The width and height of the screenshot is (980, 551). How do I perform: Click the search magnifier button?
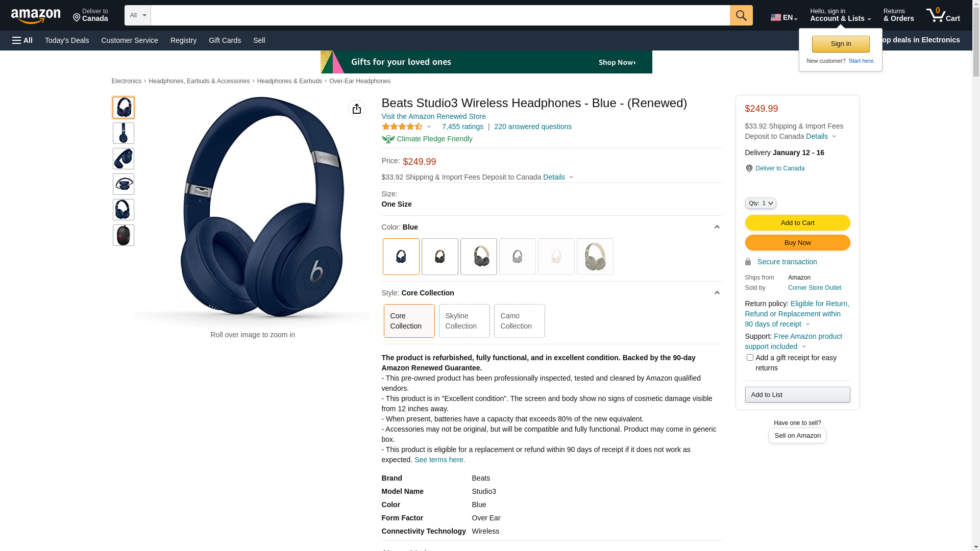(x=741, y=15)
